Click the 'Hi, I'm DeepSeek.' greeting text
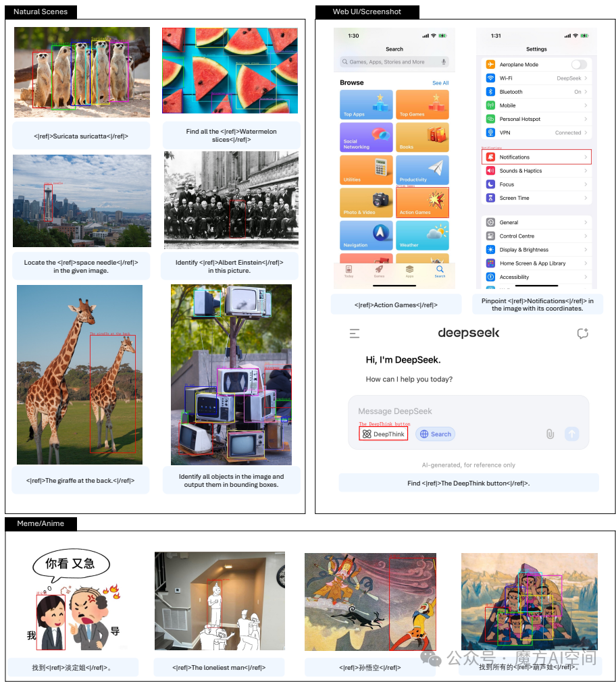 point(403,360)
